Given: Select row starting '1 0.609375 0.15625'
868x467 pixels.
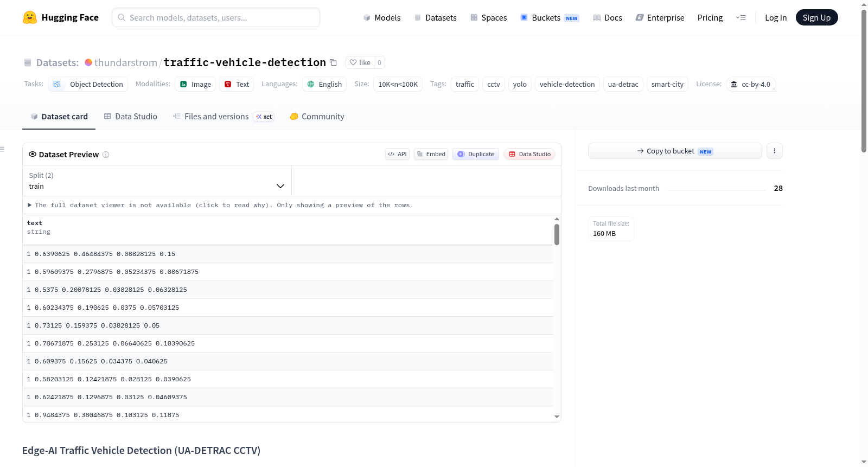Looking at the screenshot, I should [288, 361].
